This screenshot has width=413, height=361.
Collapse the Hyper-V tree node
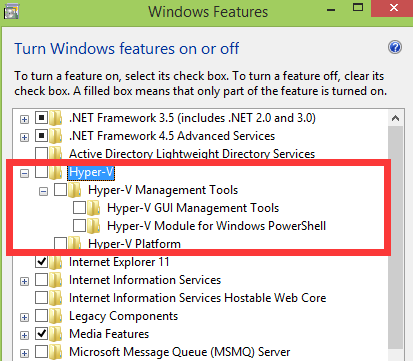click(24, 173)
